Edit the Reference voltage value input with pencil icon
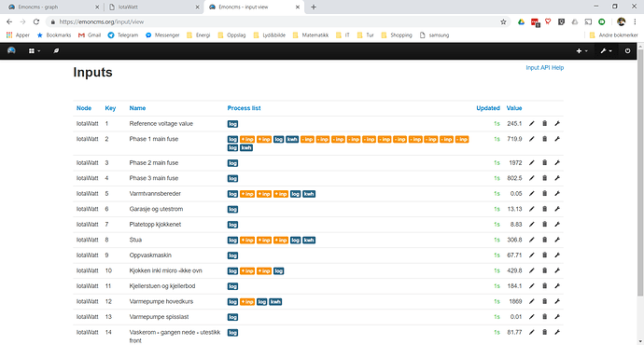Image resolution: width=644 pixels, height=345 pixels. (531, 123)
